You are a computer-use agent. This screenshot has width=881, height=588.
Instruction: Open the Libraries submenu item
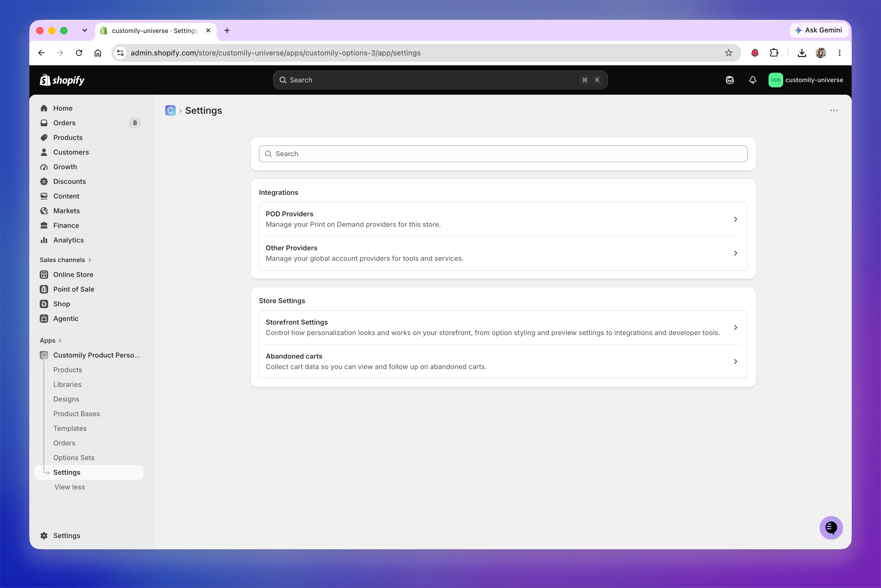(67, 385)
